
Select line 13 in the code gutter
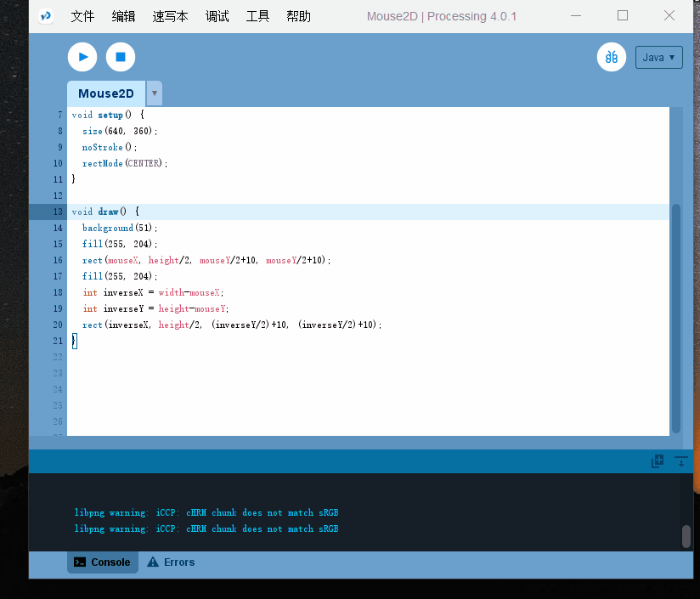pyautogui.click(x=57, y=211)
